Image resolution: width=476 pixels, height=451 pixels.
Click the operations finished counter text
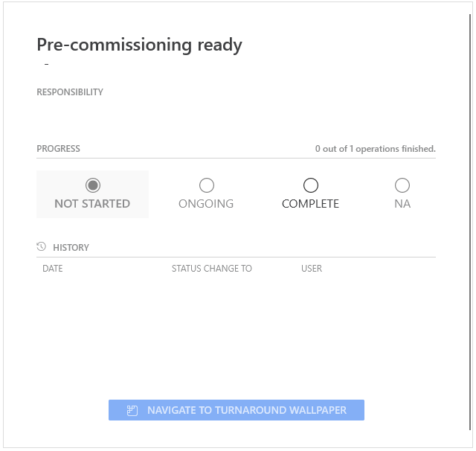pos(375,149)
